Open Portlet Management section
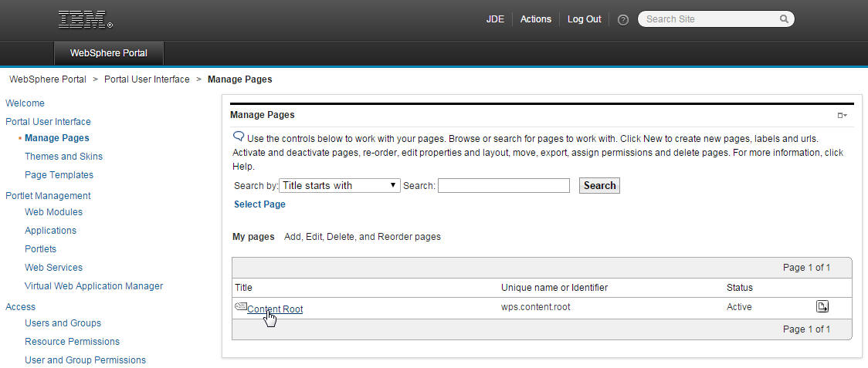Image resolution: width=868 pixels, height=368 pixels. [48, 195]
